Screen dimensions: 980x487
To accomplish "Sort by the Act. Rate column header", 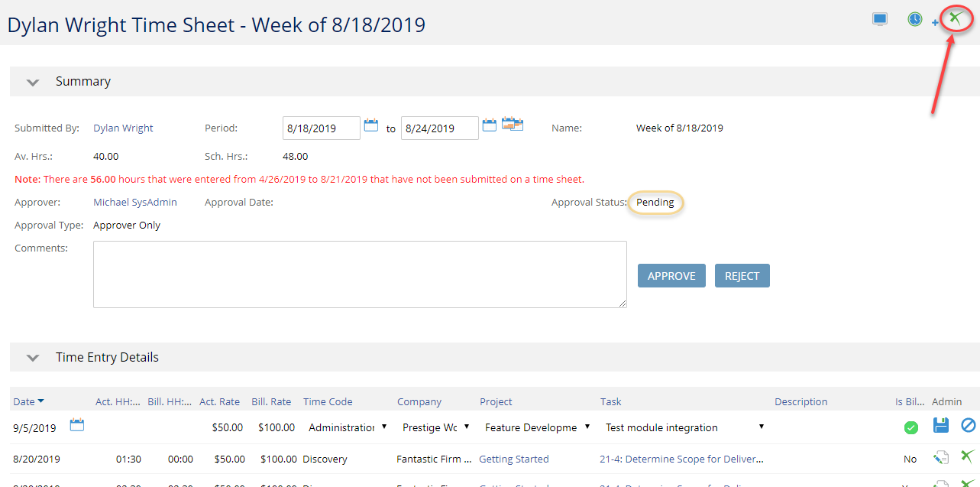I will (x=219, y=401).
